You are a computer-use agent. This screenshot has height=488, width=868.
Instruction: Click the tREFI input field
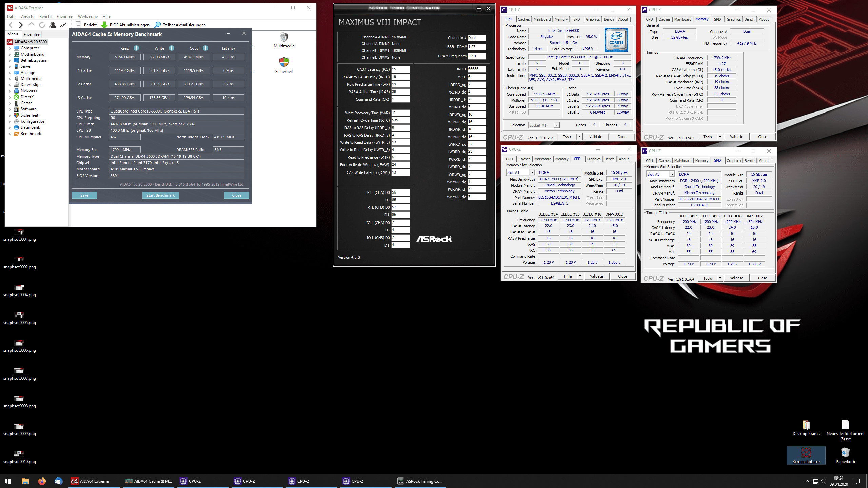[476, 69]
